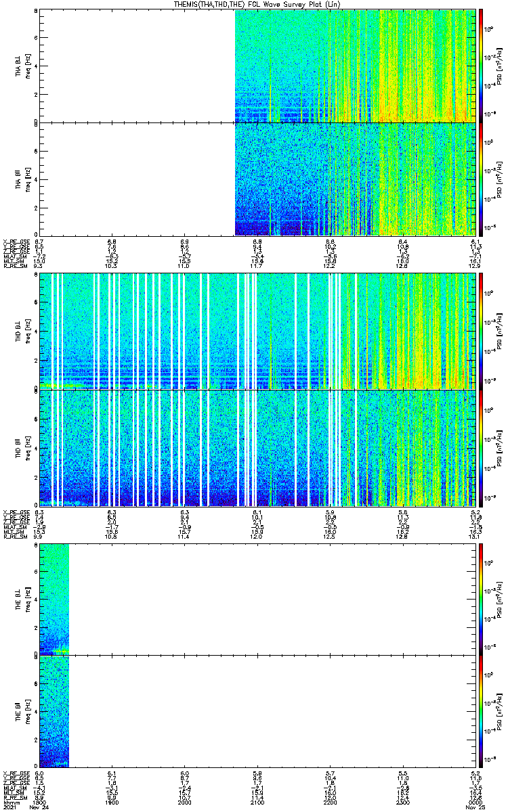Image resolution: width=508 pixels, height=812 pixels.
Task: Click the THD B-perpendicular spectrogram panel
Action: point(256,331)
